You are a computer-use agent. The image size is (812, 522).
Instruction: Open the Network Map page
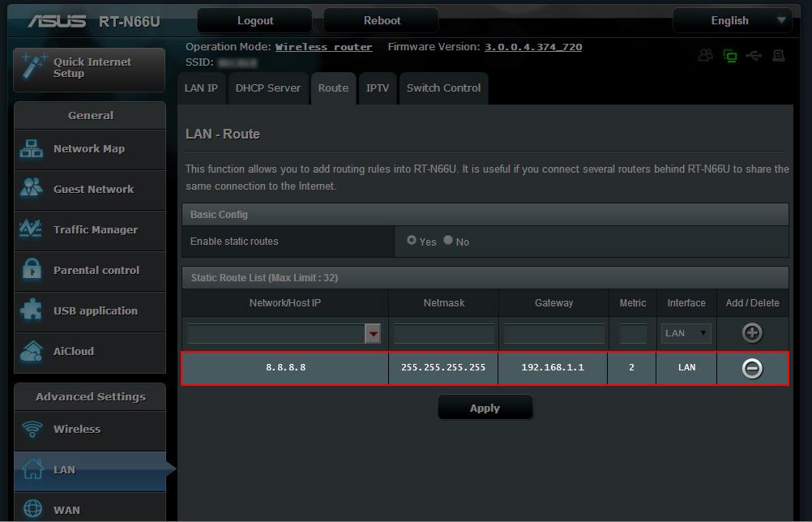click(90, 149)
